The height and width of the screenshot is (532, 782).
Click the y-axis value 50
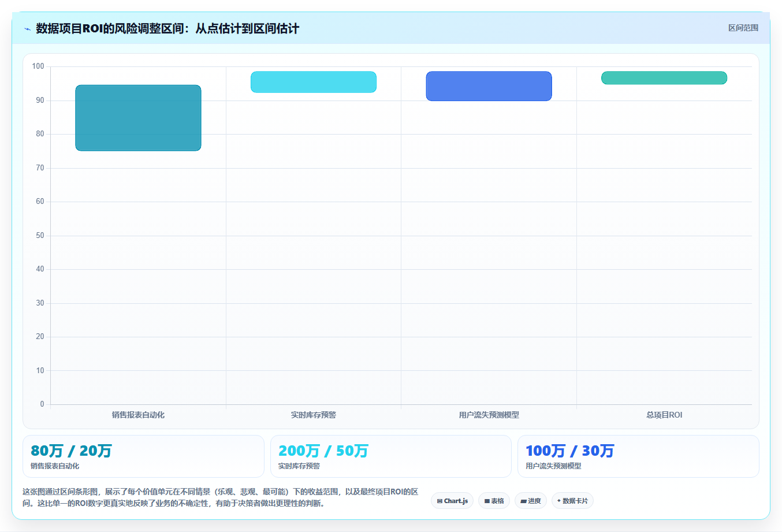40,235
